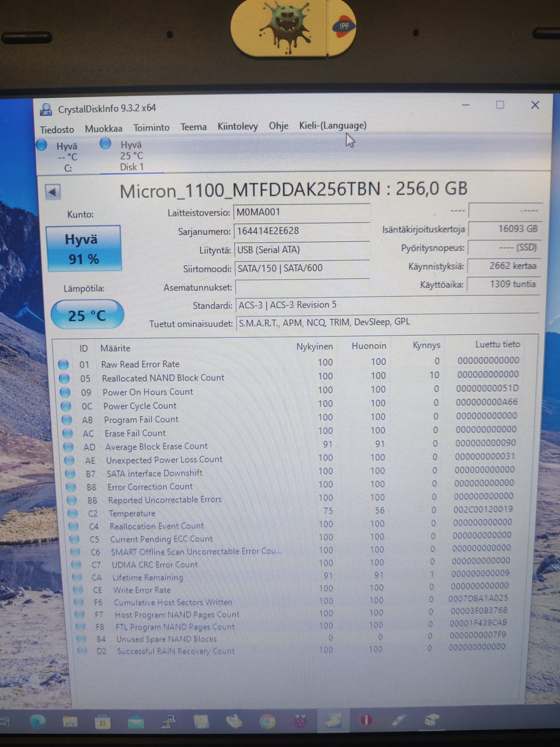
Task: Click status circle of Erase Fail Count
Action: click(x=68, y=434)
